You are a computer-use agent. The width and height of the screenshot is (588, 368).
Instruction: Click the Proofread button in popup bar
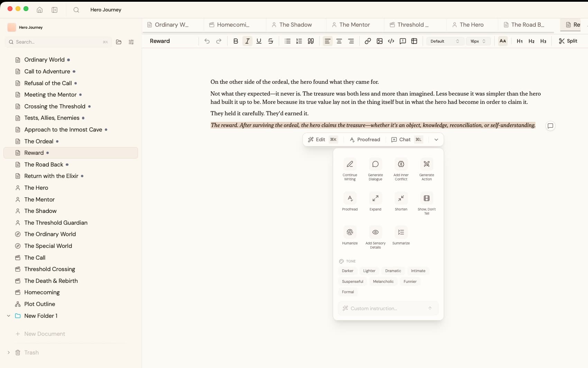pyautogui.click(x=365, y=140)
